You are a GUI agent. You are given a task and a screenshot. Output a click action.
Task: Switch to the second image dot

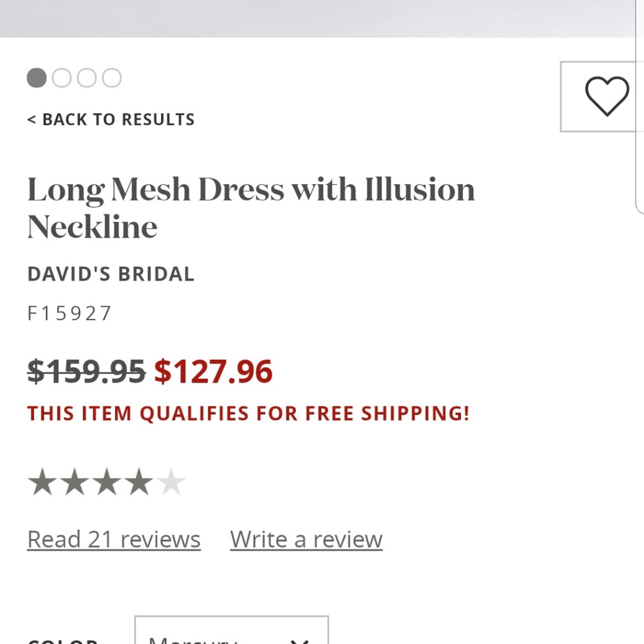[x=62, y=78]
